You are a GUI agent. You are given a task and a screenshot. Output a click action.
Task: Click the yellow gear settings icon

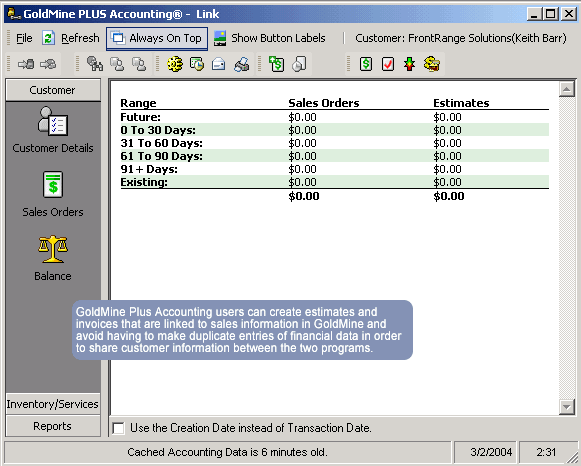[175, 64]
